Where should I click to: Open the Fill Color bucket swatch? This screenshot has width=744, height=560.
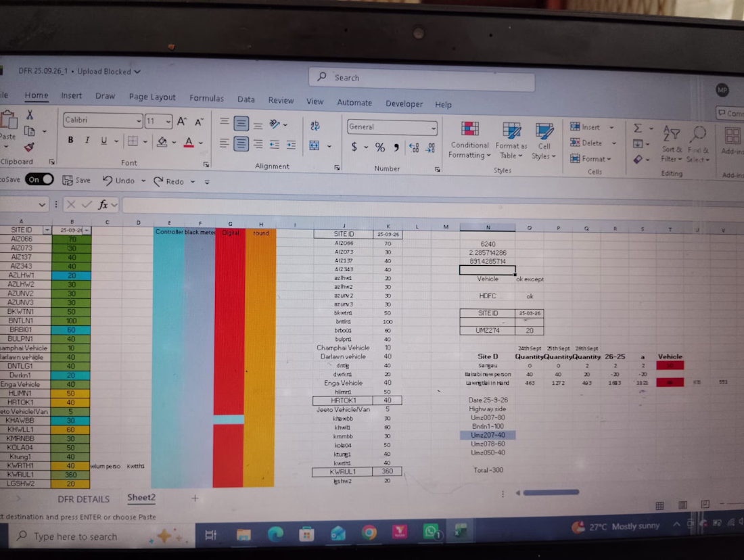(162, 141)
